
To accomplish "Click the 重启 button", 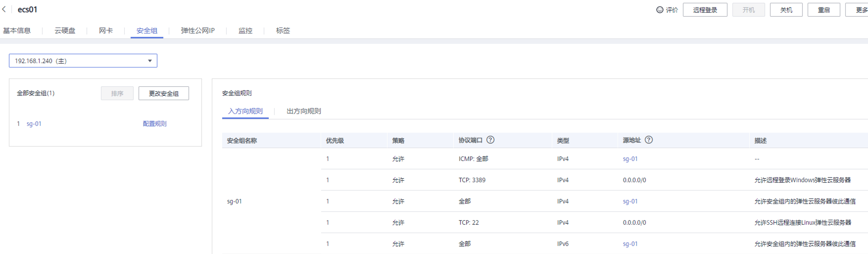I will pyautogui.click(x=823, y=10).
